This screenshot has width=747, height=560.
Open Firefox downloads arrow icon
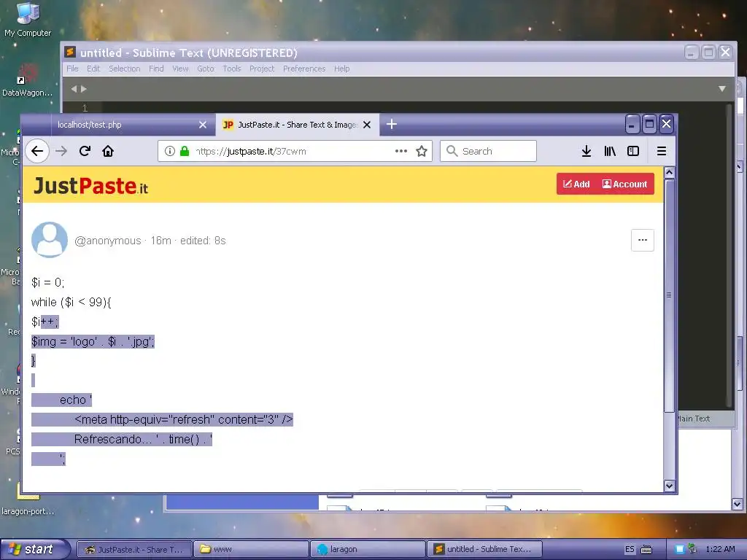click(587, 152)
